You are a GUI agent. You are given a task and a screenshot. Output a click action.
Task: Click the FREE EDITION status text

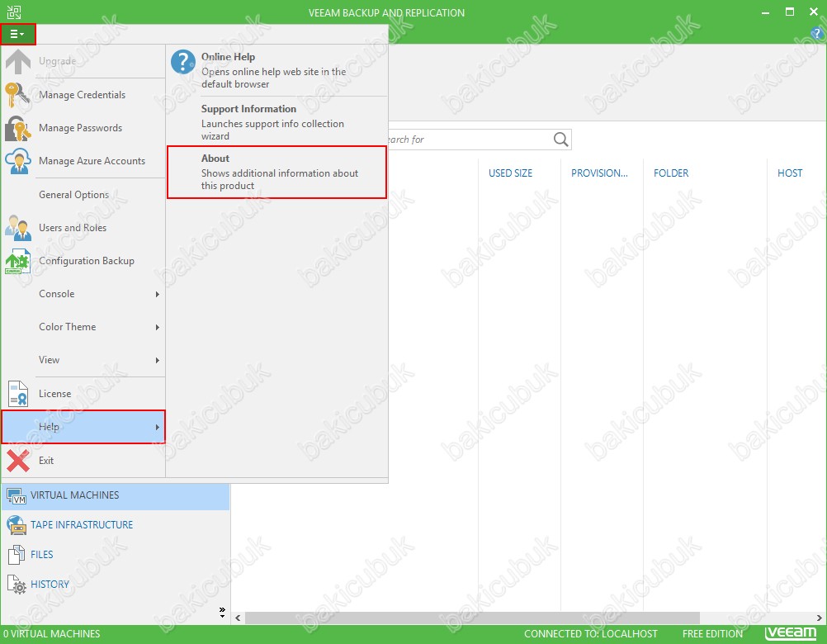712,634
